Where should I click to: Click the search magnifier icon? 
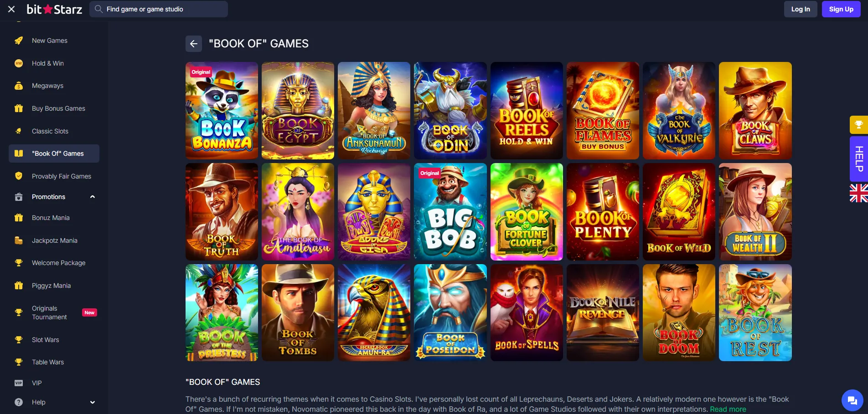[x=98, y=9]
